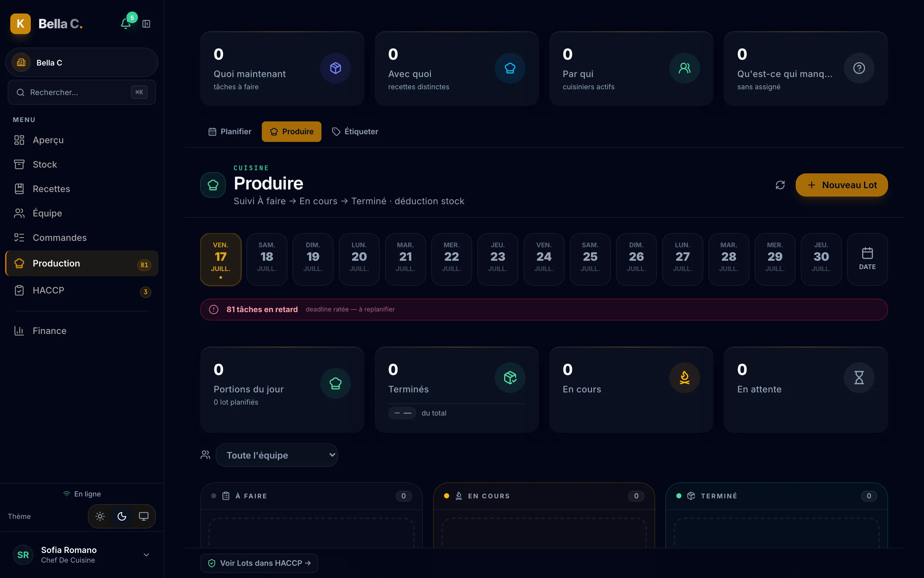Click the 81 tâches en retard banner
The width and height of the screenshot is (924, 578).
point(544,309)
